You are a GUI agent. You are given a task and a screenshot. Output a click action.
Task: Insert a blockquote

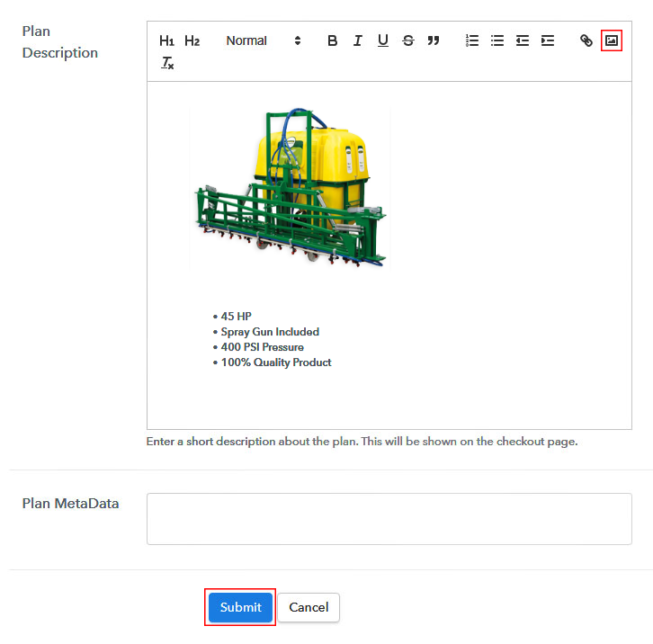point(434,40)
